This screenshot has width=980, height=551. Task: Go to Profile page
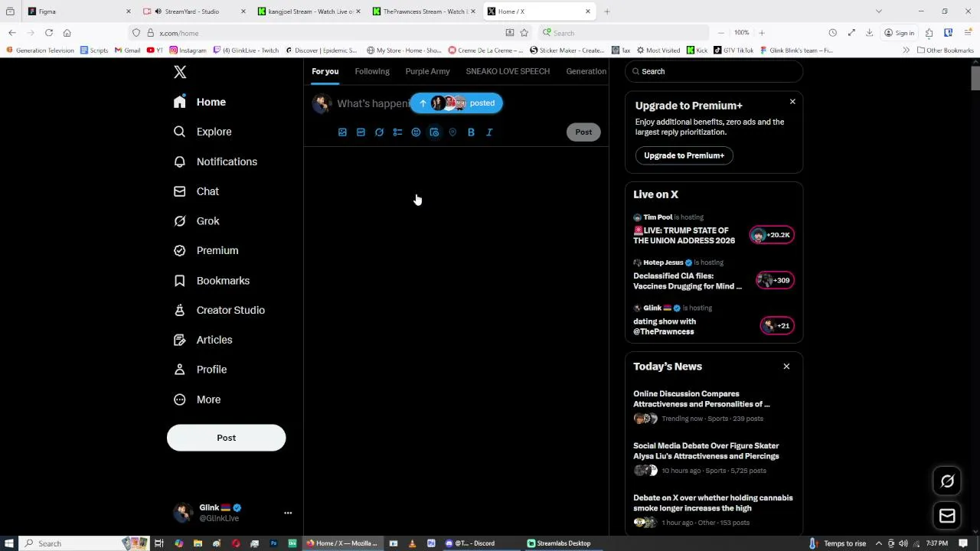pos(200,370)
